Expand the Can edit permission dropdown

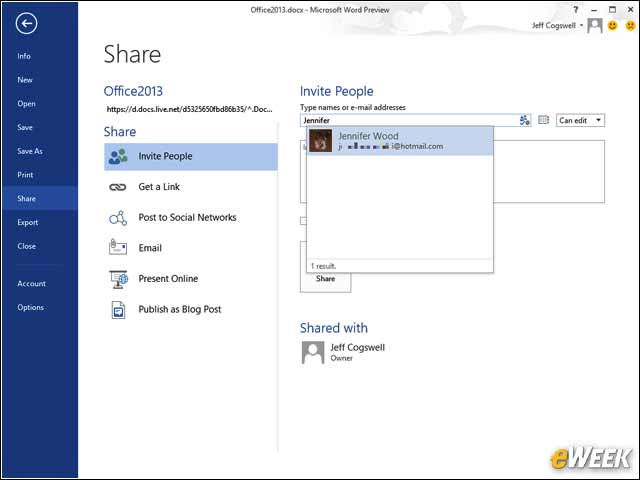(x=580, y=120)
